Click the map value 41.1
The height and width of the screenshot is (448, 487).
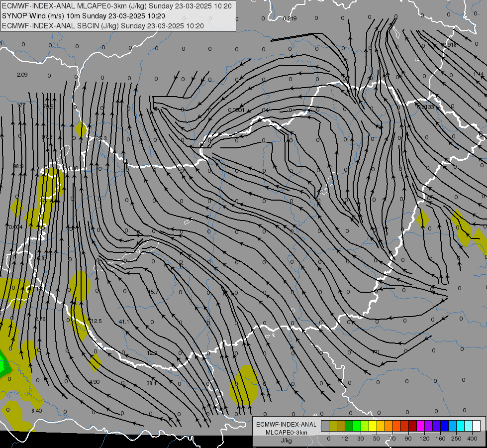[x=124, y=322]
